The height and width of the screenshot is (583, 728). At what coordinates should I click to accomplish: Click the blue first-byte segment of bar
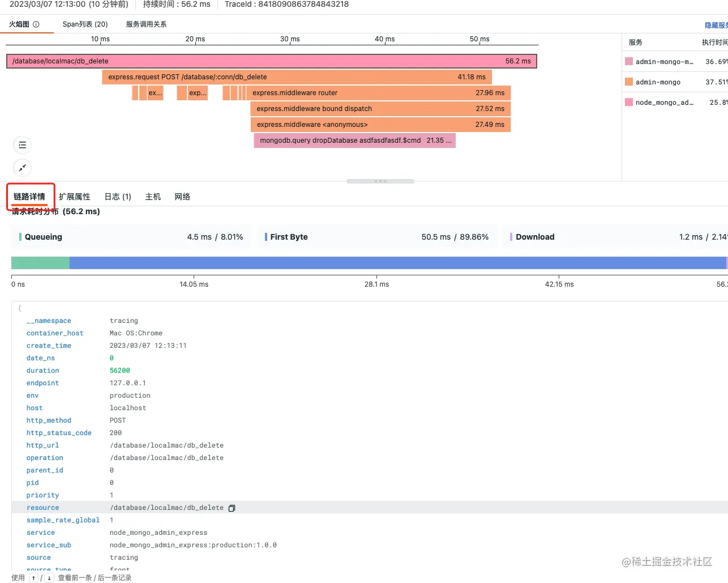click(x=397, y=263)
